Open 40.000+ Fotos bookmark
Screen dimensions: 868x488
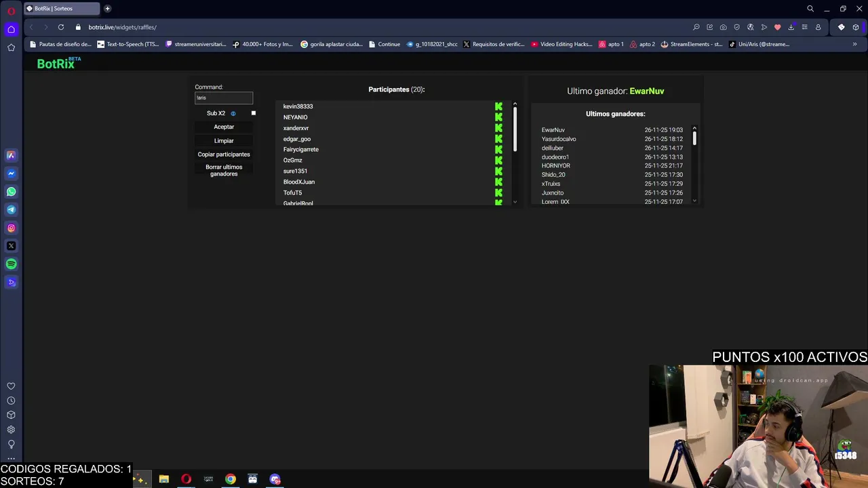coord(262,44)
